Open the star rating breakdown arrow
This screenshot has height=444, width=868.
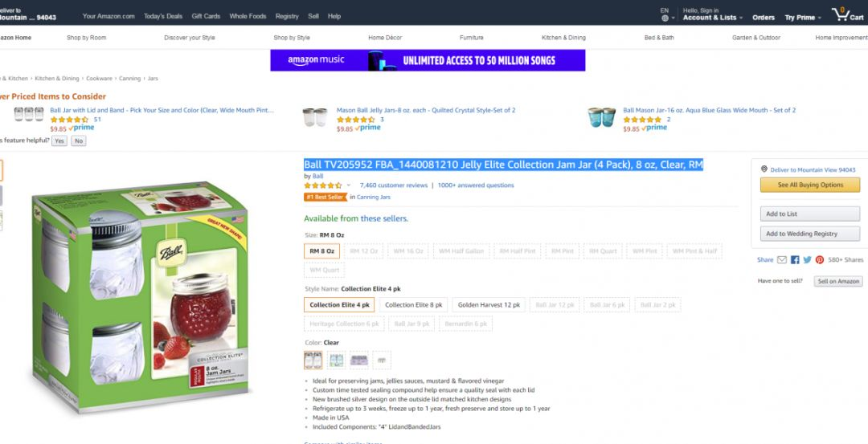tap(349, 185)
